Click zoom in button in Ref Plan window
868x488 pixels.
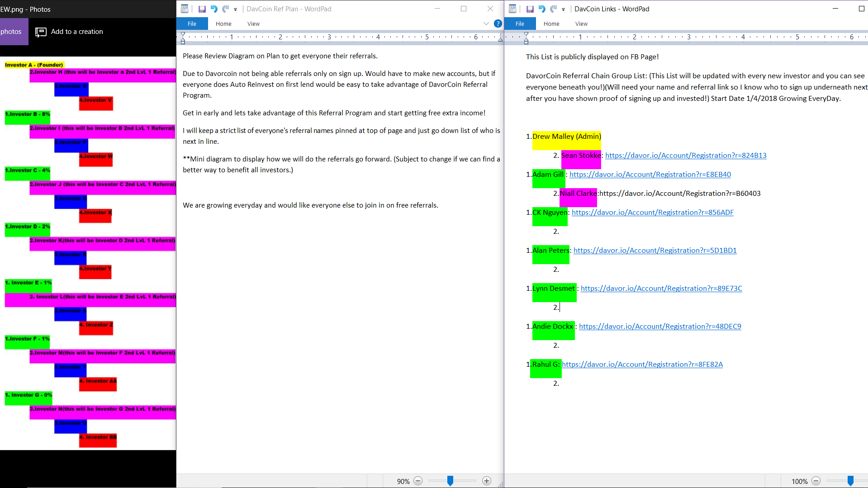click(487, 481)
